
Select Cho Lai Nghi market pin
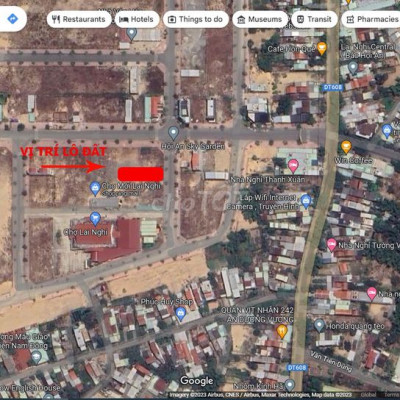(95, 219)
